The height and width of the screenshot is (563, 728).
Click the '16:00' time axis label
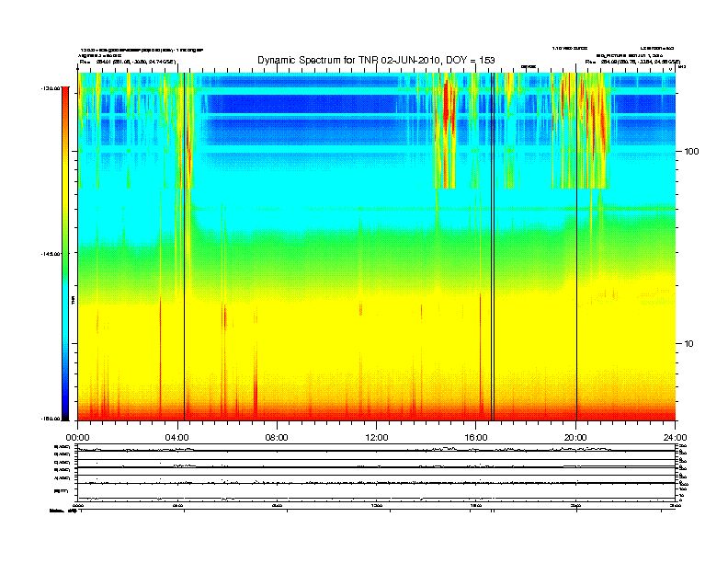[x=476, y=438]
